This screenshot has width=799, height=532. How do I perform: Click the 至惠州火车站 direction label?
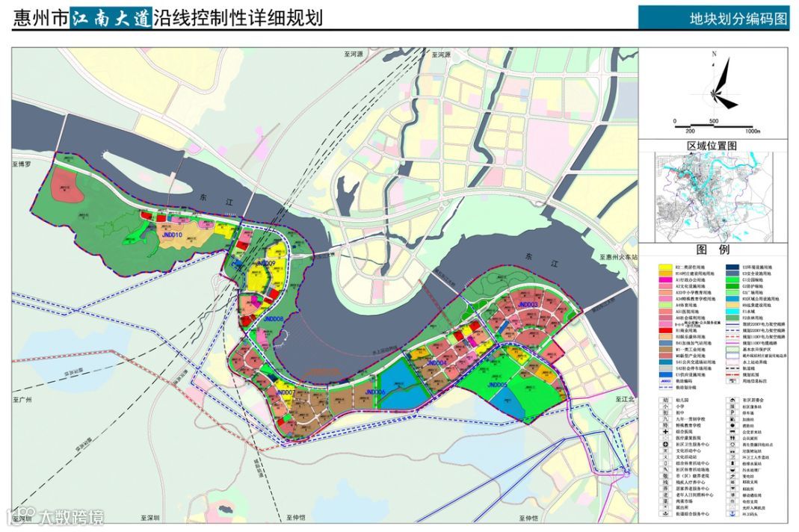(618, 257)
